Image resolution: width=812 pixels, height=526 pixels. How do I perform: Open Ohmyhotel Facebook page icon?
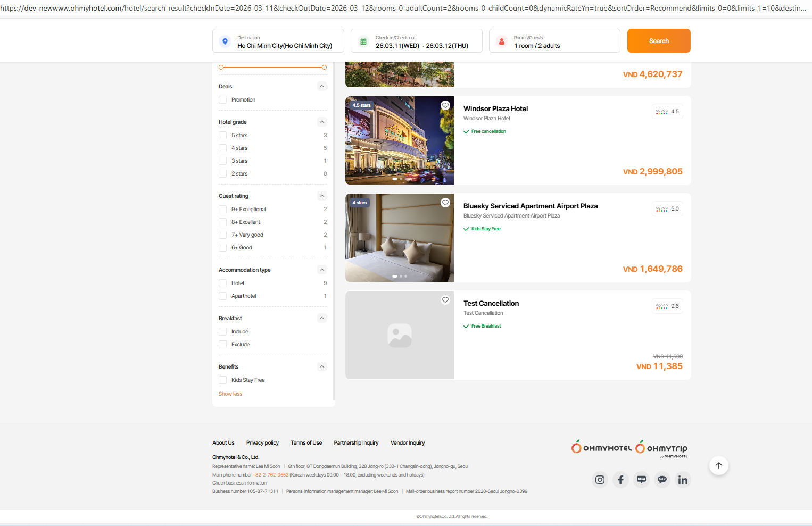click(620, 480)
